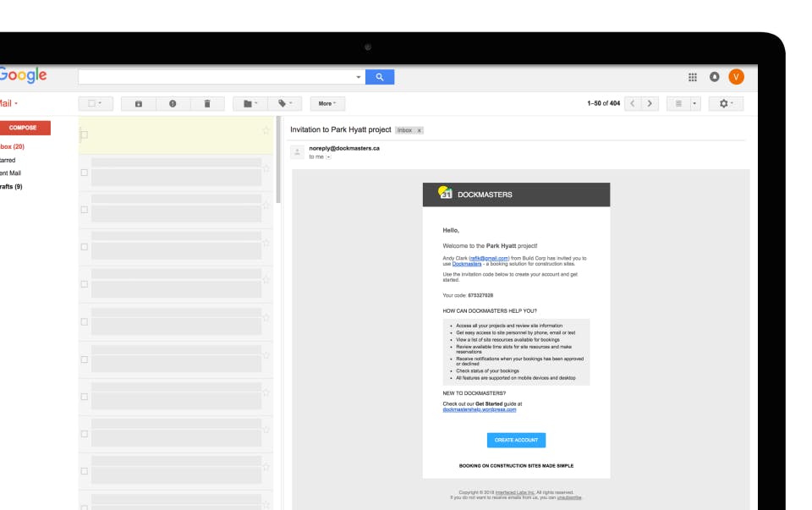Open the orange V account avatar
The width and height of the screenshot is (812, 510).
point(736,77)
